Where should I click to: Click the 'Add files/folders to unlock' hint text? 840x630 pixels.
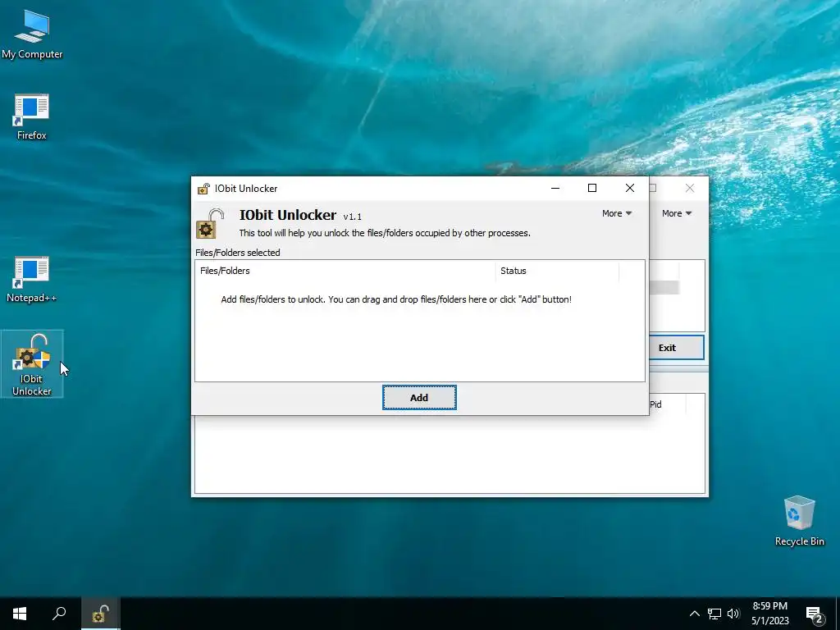coord(396,299)
